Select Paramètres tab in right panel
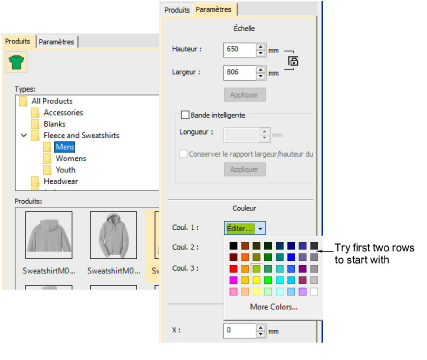Screen dimensions: 427x360 (x=214, y=10)
